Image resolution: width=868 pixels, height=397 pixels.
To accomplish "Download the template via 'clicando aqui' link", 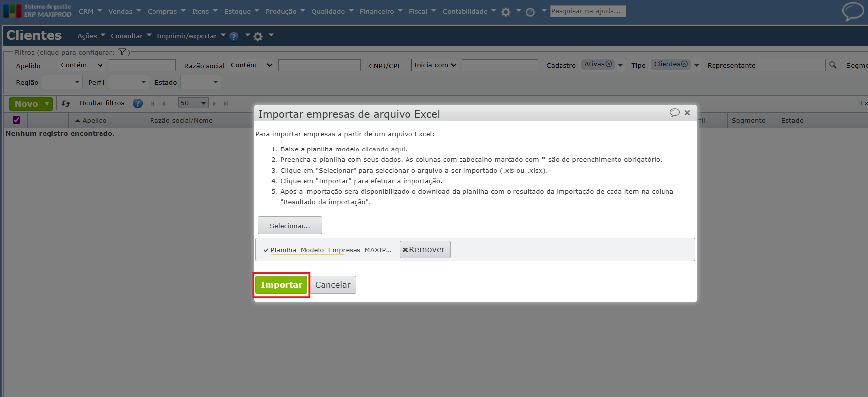I will [x=384, y=149].
